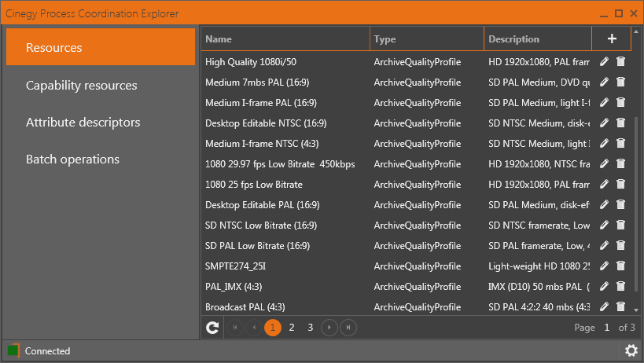
Task: Edit the SMPTE274_25I resource
Action: click(604, 266)
